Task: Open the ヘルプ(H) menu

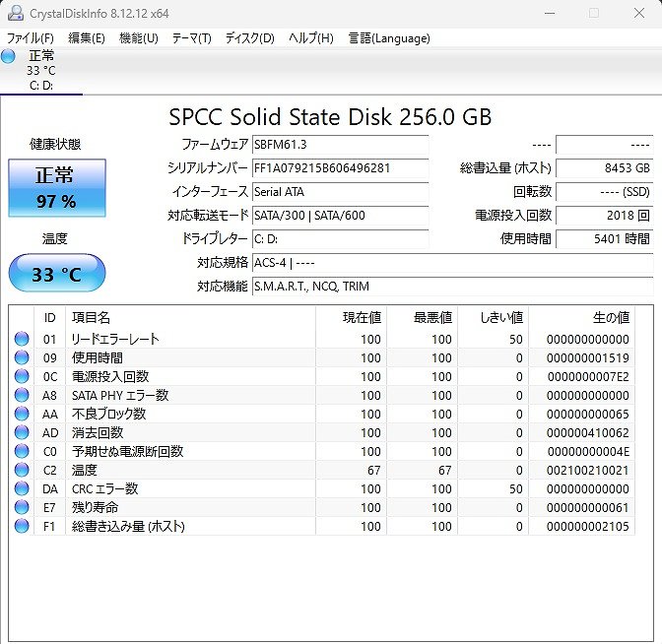Action: (x=310, y=38)
